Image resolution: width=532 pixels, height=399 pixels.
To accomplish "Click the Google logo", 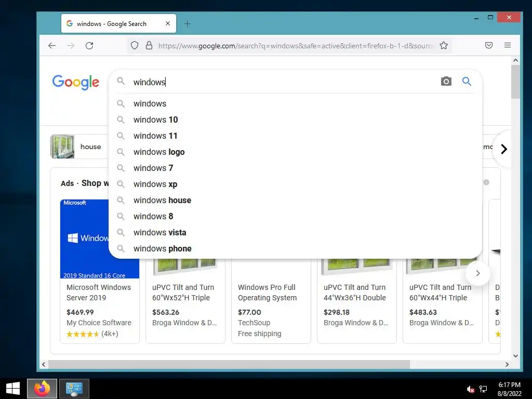I will pos(76,82).
